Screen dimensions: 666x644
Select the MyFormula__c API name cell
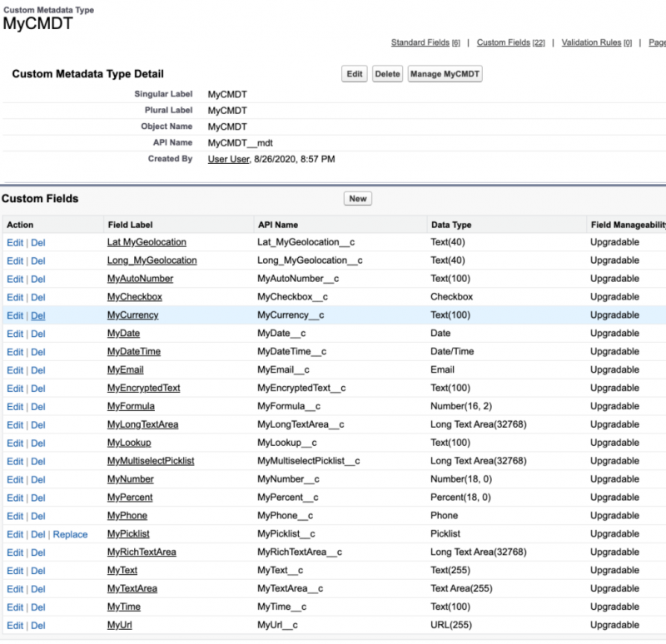click(x=289, y=406)
